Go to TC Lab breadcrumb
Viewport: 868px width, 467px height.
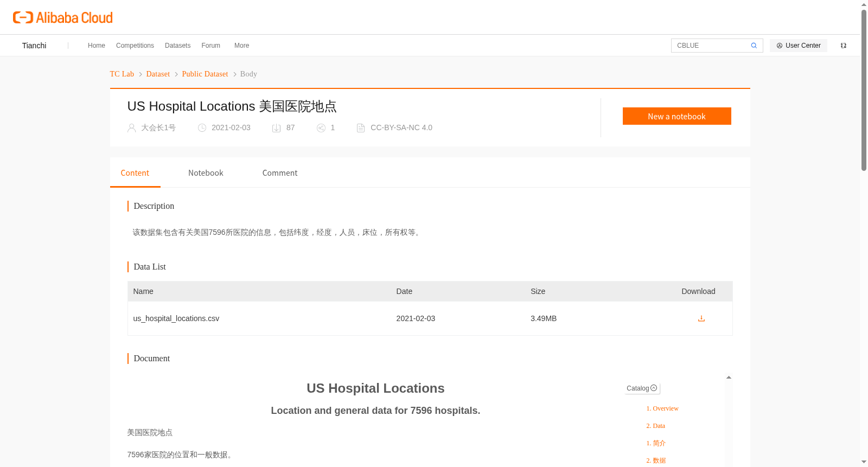point(122,74)
